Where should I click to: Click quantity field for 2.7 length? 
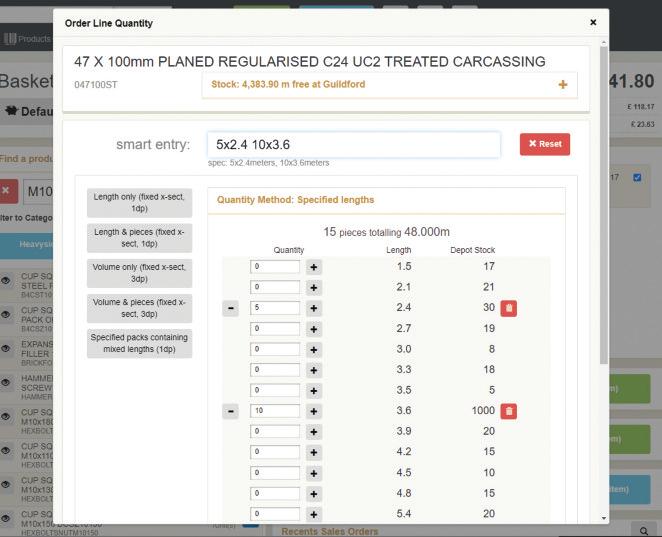tap(275, 328)
